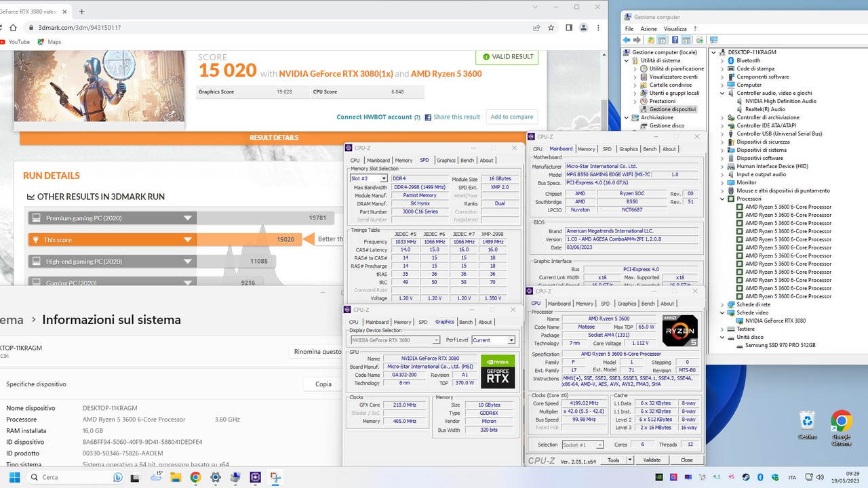This screenshot has height=488, width=868.
Task: Open Chrome profile avatar icon
Action: tap(584, 28)
